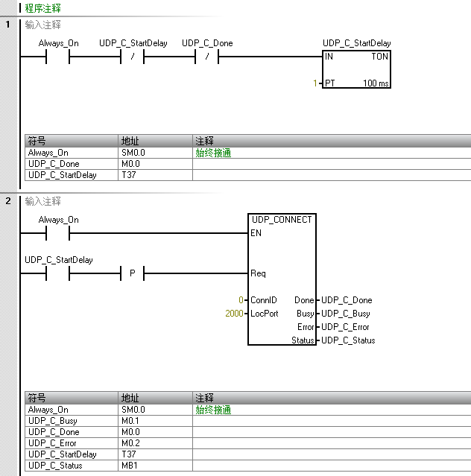The height and width of the screenshot is (476, 471).
Task: Select the UDP_C_StartDelay symbol cell in network 2 table
Action: [x=72, y=454]
